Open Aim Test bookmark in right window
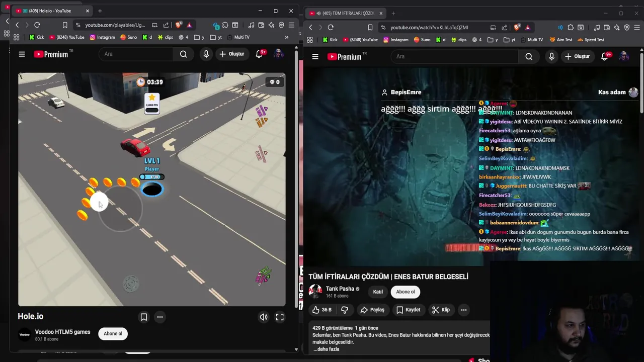Screen dimensions: 644x362 pos(560,40)
